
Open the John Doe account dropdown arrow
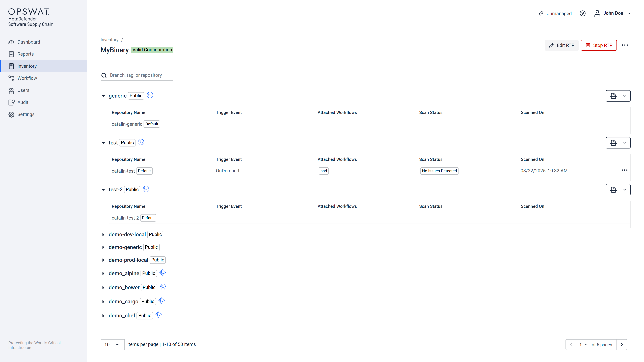[x=629, y=13]
